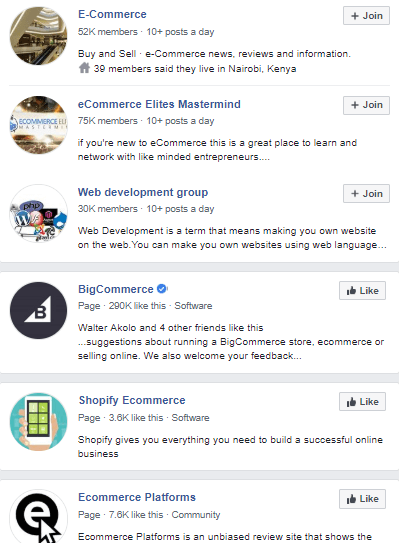Open the BigCommerce page title link
399x543 pixels.
(116, 289)
